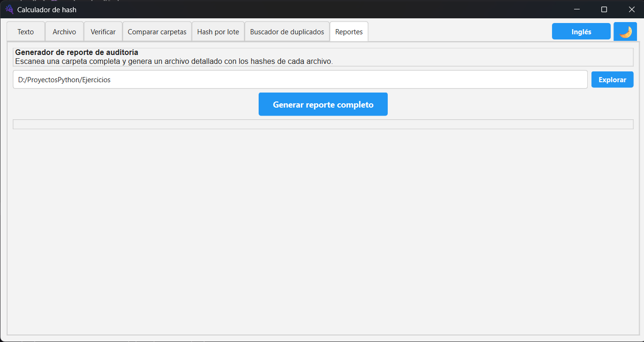Toggle dark mode with the moon icon
644x342 pixels.
point(625,32)
